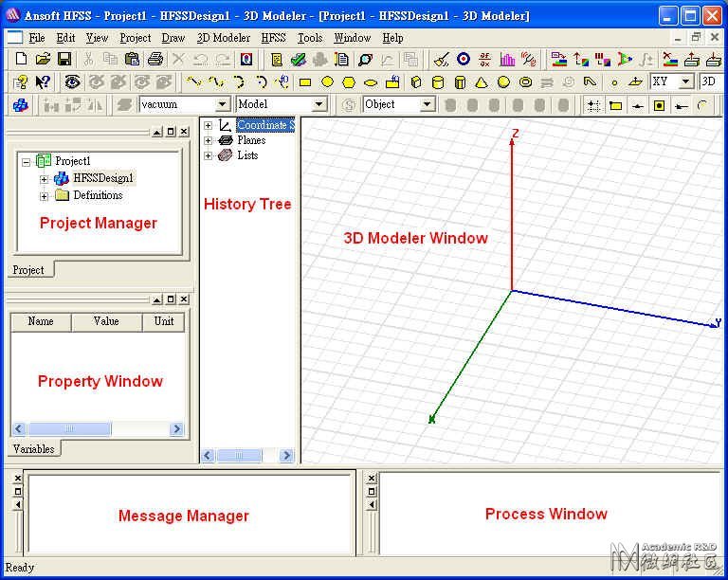728x580 pixels.
Task: Expand the Definitions folder node
Action: (x=44, y=196)
